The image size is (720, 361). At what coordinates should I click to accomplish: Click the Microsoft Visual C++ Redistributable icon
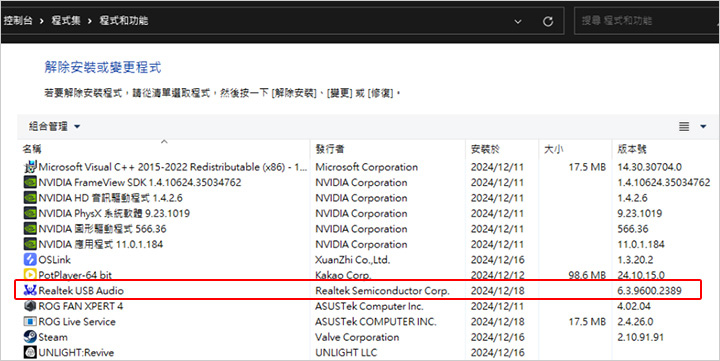click(x=30, y=167)
